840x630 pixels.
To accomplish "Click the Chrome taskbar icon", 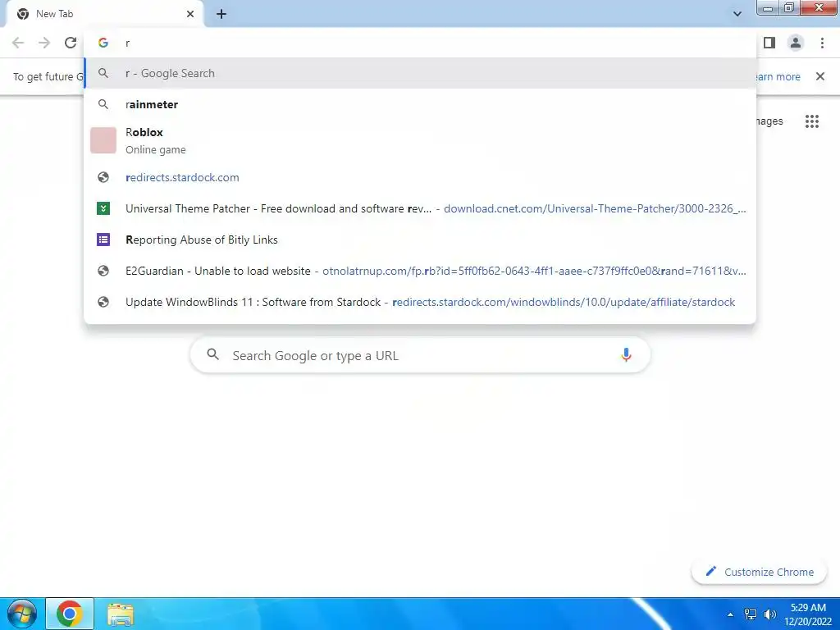I will click(x=70, y=614).
